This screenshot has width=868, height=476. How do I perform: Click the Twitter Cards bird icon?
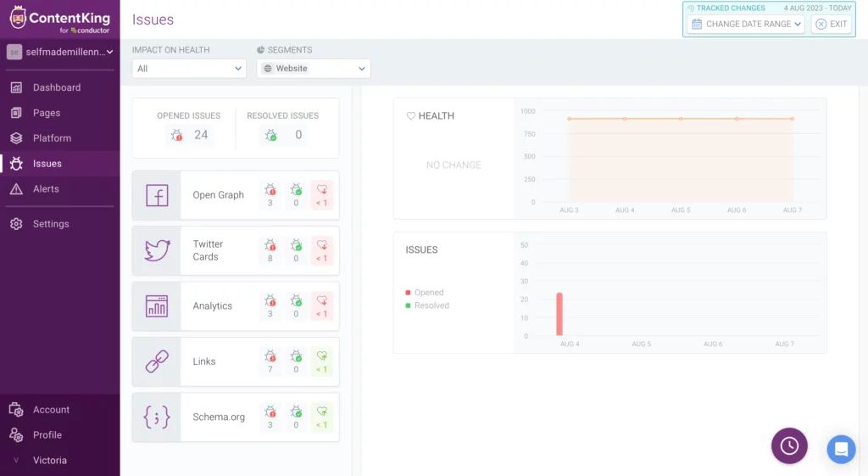point(157,250)
